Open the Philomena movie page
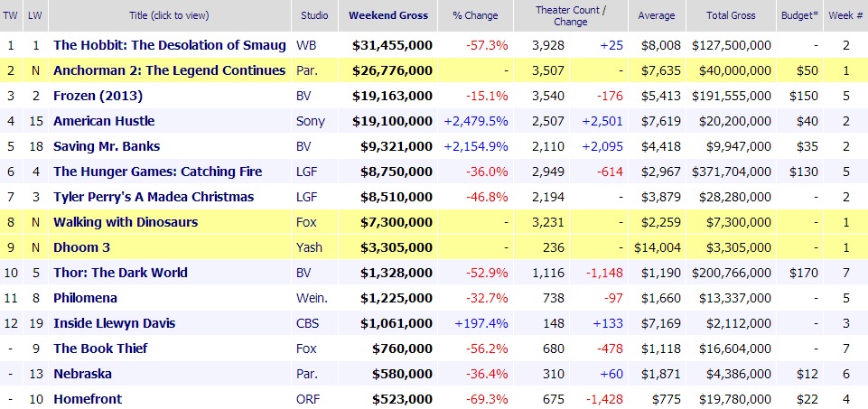The image size is (868, 409). [x=85, y=298]
